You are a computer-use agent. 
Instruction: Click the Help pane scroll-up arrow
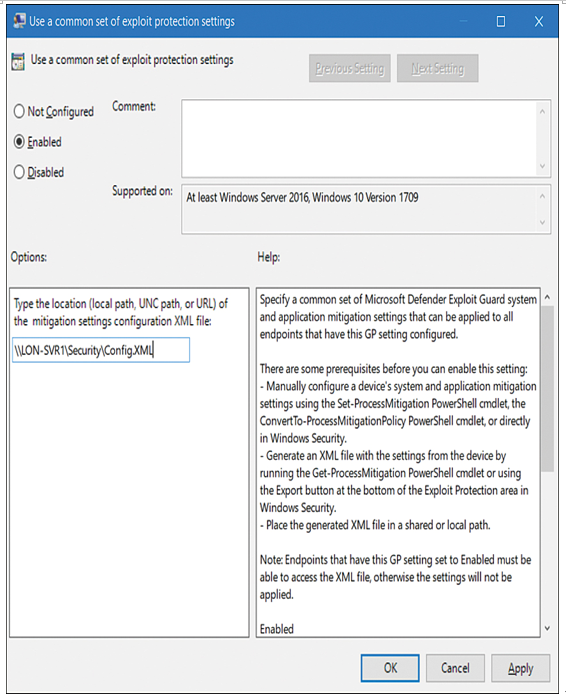547,297
